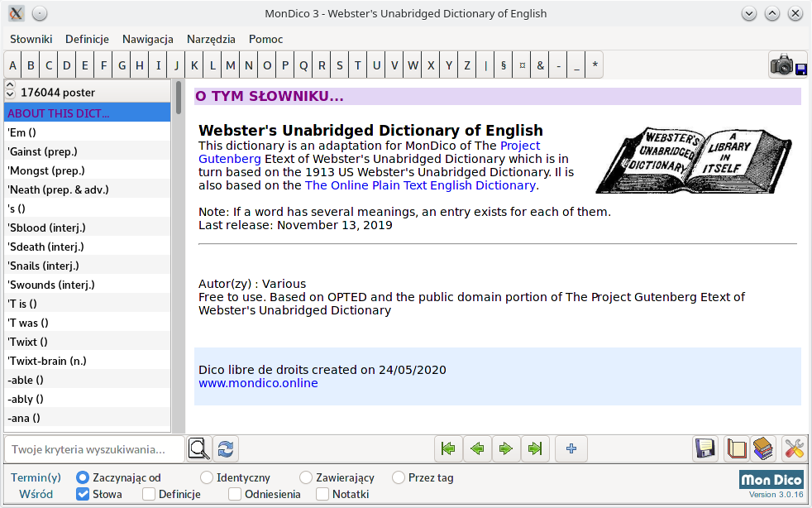Click the round pin button in title bar
Screen dimensions: 812x508
[40, 13]
